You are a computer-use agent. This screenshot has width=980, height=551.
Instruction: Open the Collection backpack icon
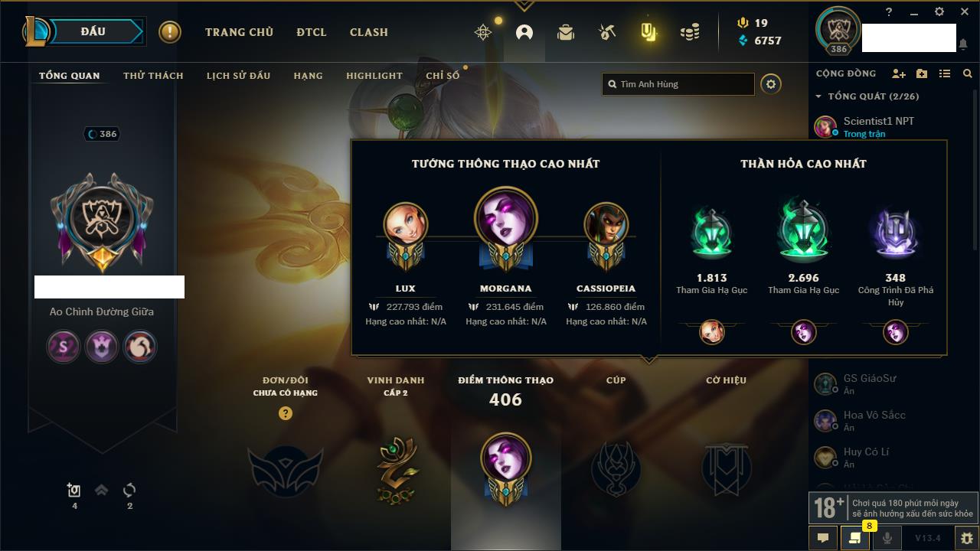[x=566, y=32]
